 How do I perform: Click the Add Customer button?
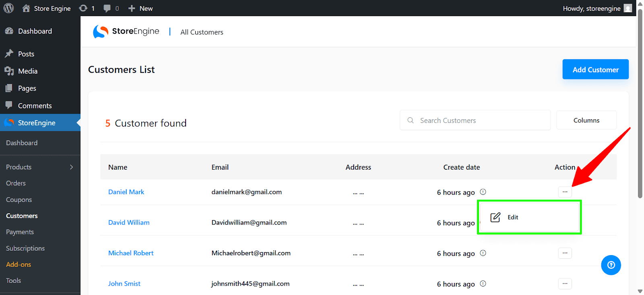595,69
